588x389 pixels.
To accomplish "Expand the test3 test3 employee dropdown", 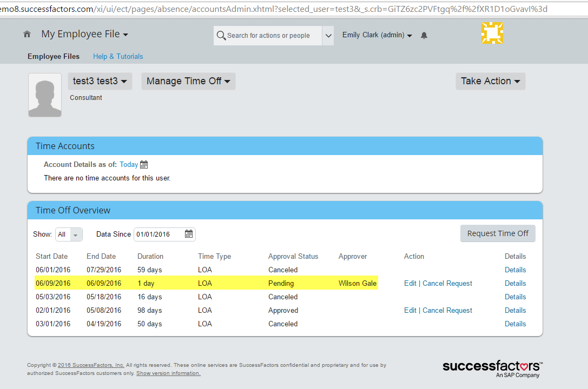I will pos(100,81).
